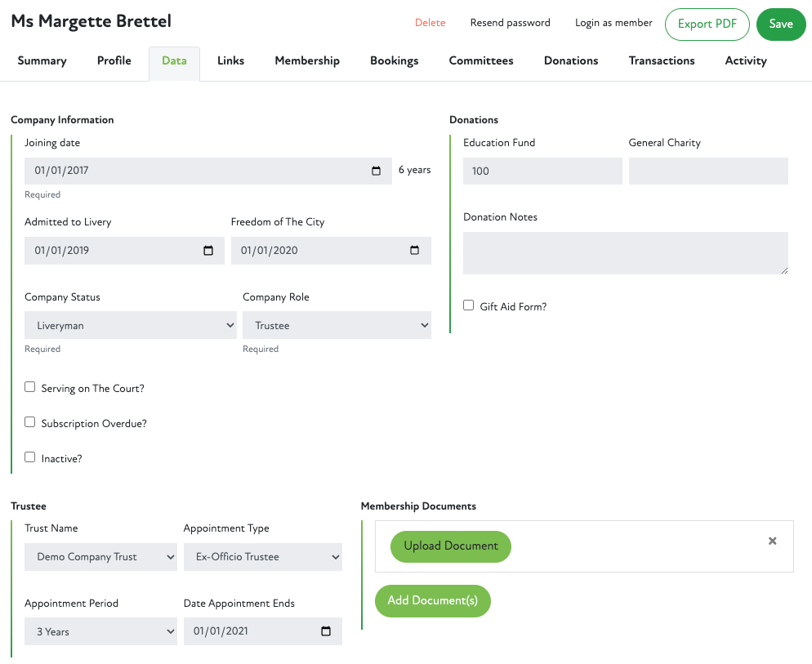The width and height of the screenshot is (812, 664).
Task: Open the Joining date calendar picker icon
Action: point(376,171)
